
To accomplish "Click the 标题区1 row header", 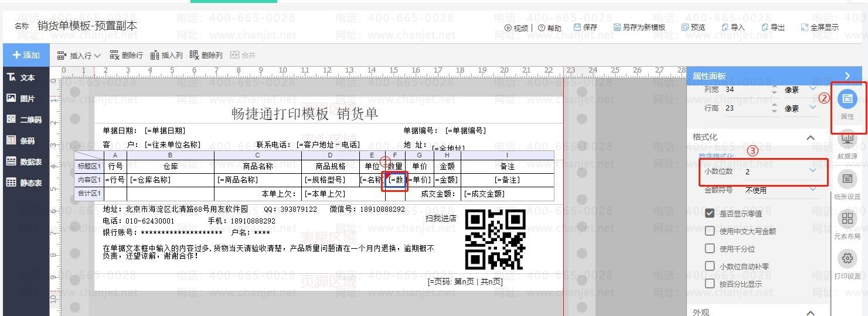I will pyautogui.click(x=89, y=166).
